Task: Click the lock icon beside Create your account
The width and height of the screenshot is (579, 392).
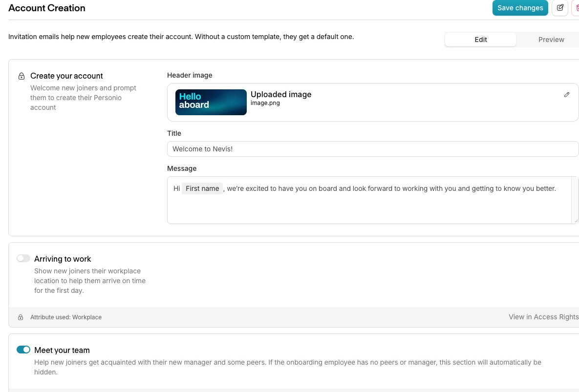Action: [x=21, y=76]
